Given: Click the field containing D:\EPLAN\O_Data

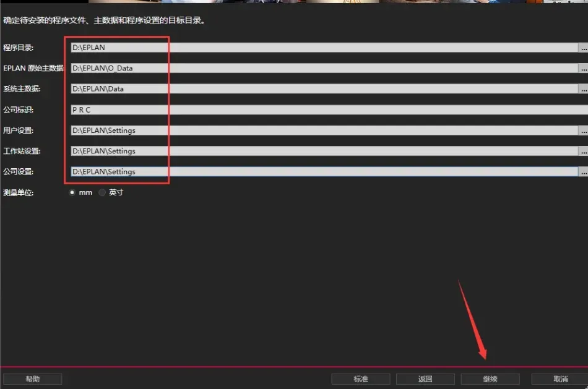Looking at the screenshot, I should pos(324,68).
